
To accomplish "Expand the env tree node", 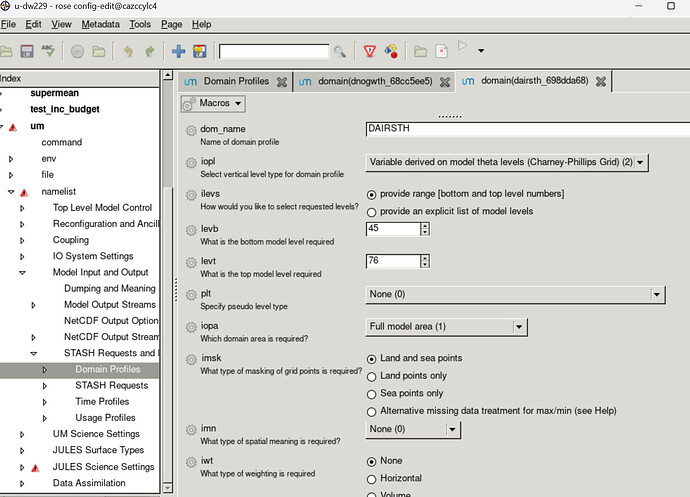I will point(11,159).
